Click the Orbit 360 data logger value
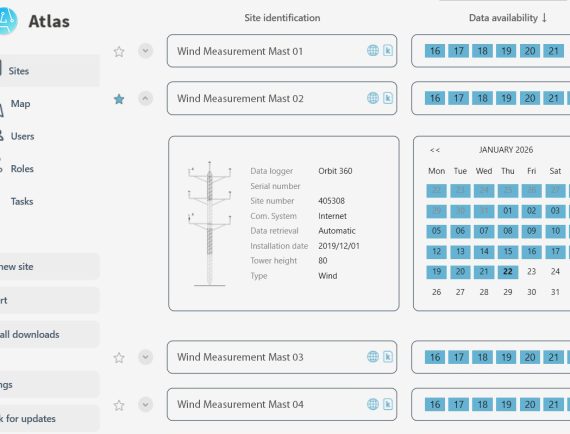The width and height of the screenshot is (570, 434). pyautogui.click(x=335, y=171)
